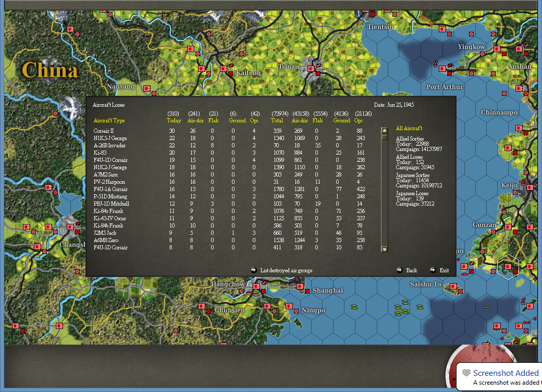Click the Japanese base icon at Nanyang
Screen dimensions: 542x392
point(146,88)
